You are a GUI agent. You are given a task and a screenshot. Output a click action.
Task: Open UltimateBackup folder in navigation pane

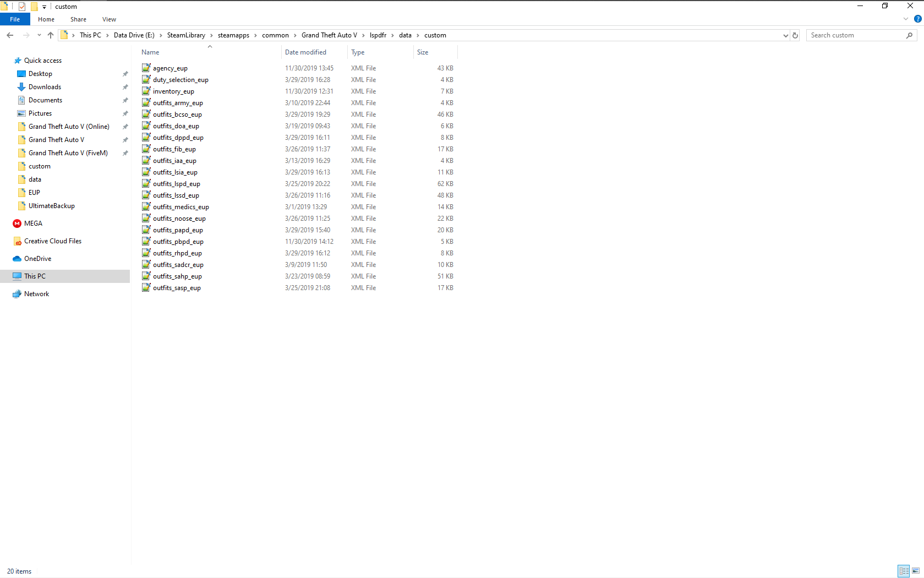pos(52,206)
